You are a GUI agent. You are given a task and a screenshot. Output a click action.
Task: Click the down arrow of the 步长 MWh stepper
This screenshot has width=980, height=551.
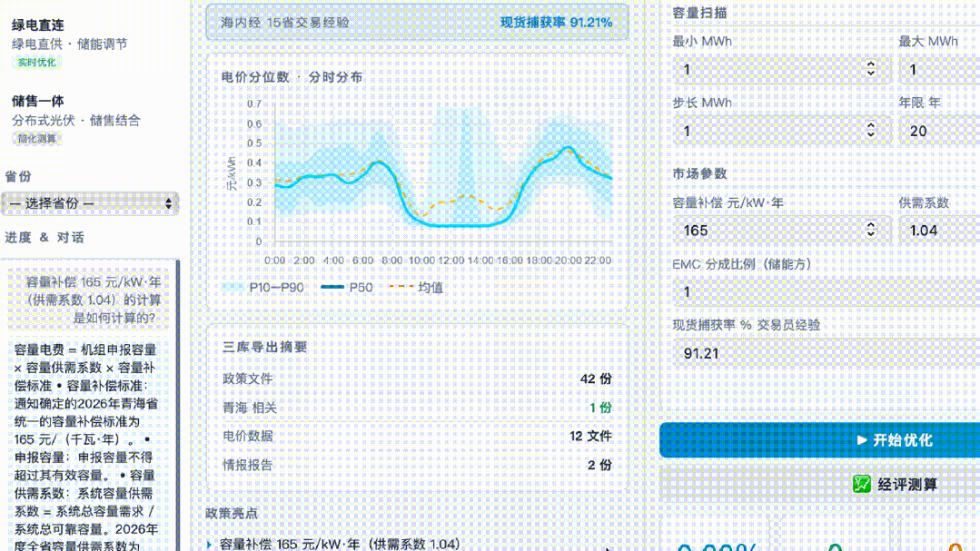point(869,135)
